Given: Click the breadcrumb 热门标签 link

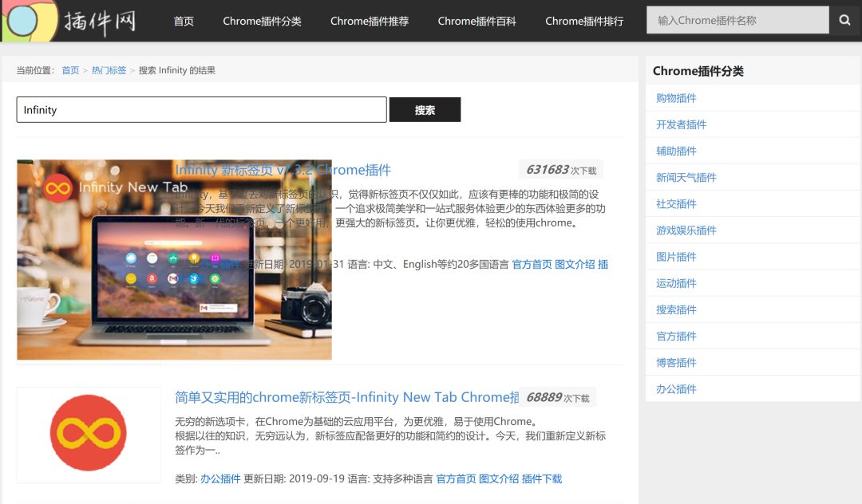Looking at the screenshot, I should (x=109, y=70).
